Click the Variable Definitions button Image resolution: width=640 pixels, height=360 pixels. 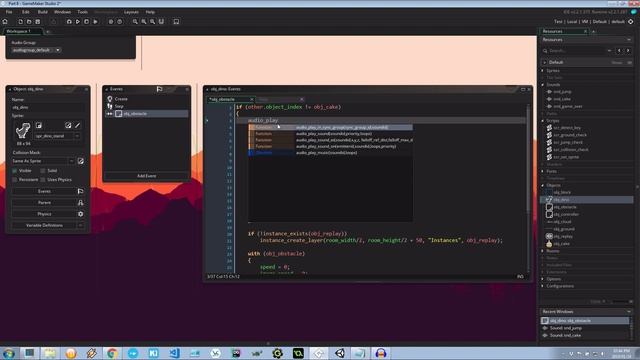[44, 225]
